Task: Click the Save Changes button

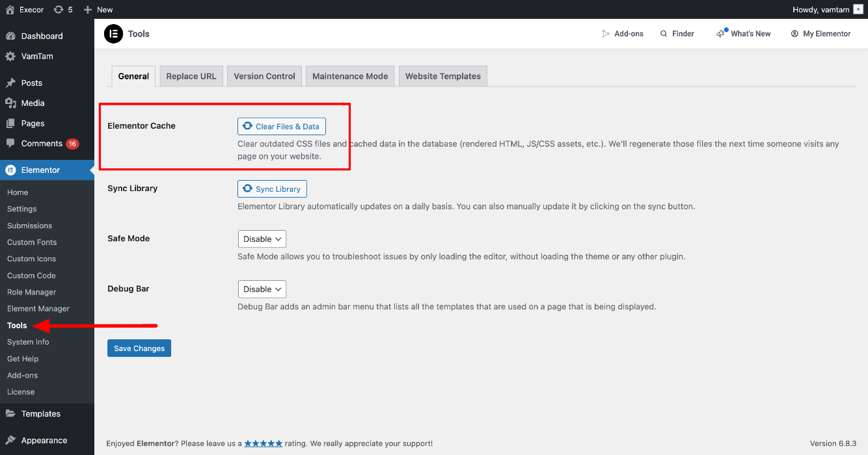Action: click(139, 348)
